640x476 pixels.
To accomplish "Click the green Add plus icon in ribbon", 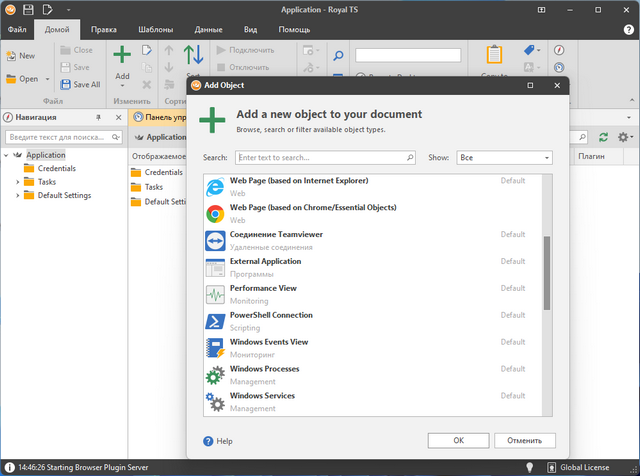I will coord(122,55).
